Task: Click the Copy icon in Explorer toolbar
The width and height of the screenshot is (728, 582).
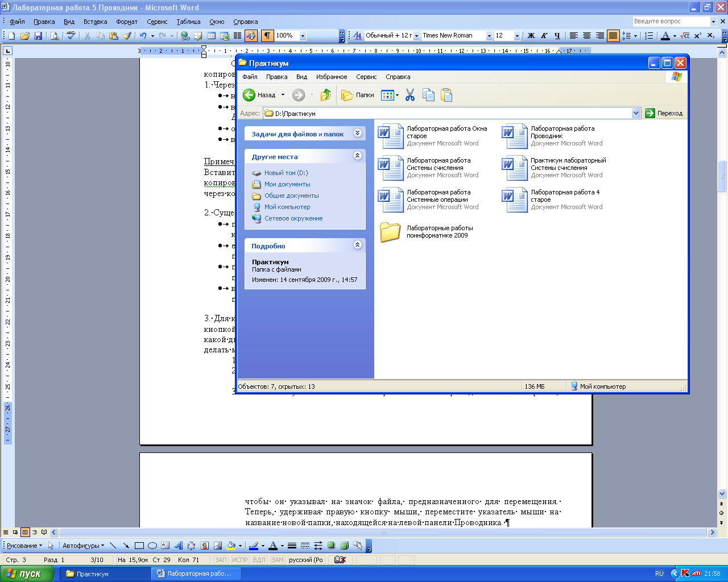Action: tap(428, 95)
